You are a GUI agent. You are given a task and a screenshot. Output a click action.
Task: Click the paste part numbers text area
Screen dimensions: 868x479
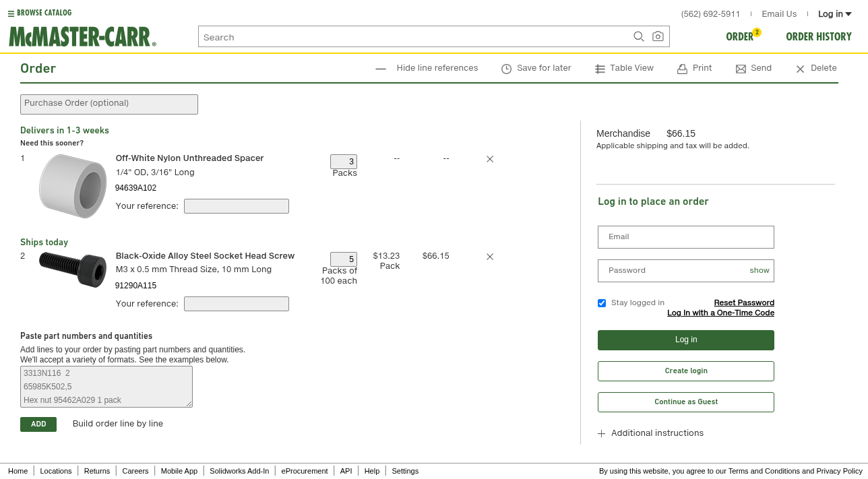click(x=106, y=387)
